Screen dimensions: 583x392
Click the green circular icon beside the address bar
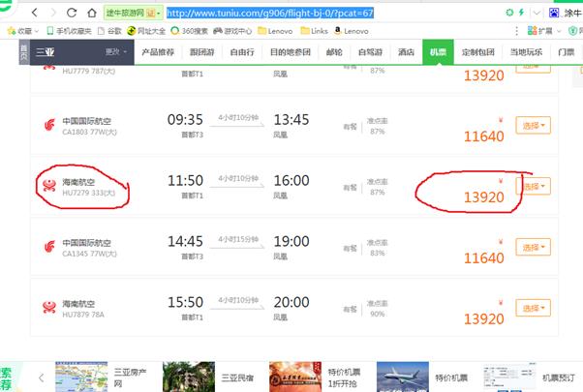[x=509, y=13]
